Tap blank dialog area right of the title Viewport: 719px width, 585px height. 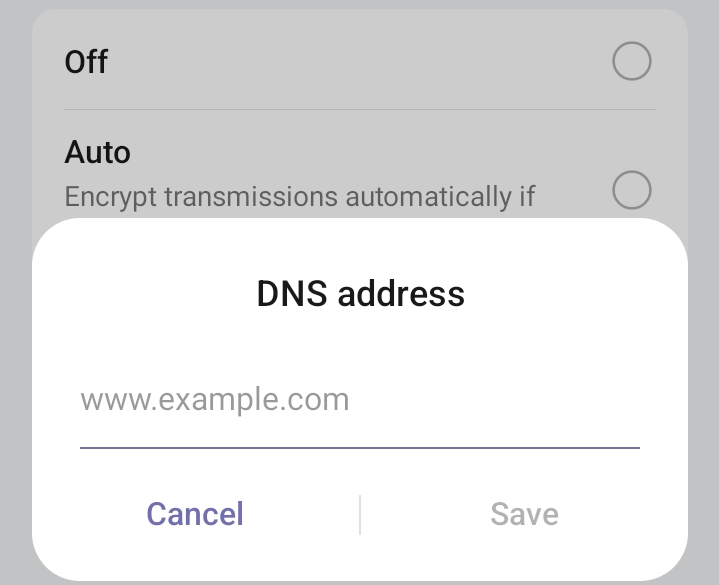coord(580,294)
